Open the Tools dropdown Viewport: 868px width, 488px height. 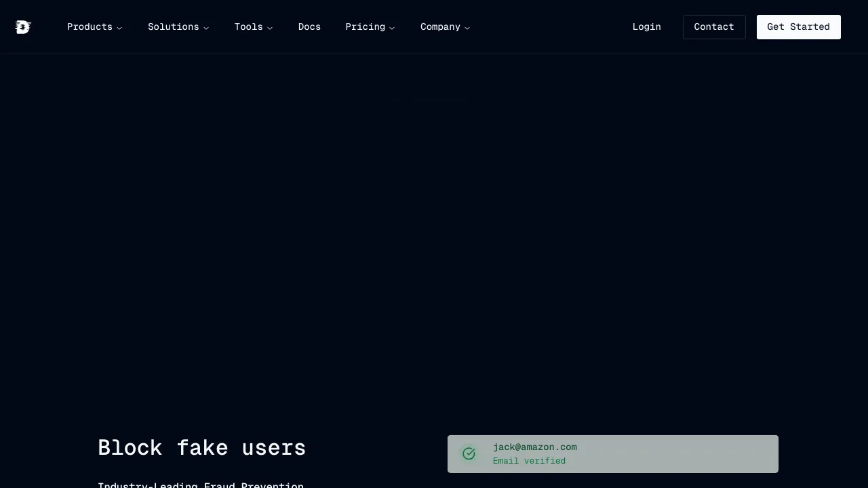(x=254, y=27)
